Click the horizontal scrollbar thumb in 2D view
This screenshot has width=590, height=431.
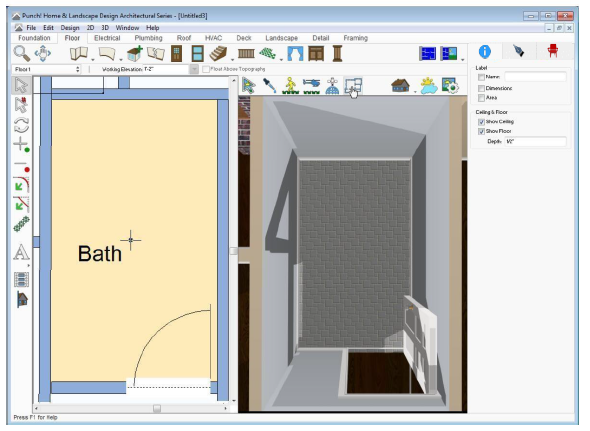click(x=157, y=408)
